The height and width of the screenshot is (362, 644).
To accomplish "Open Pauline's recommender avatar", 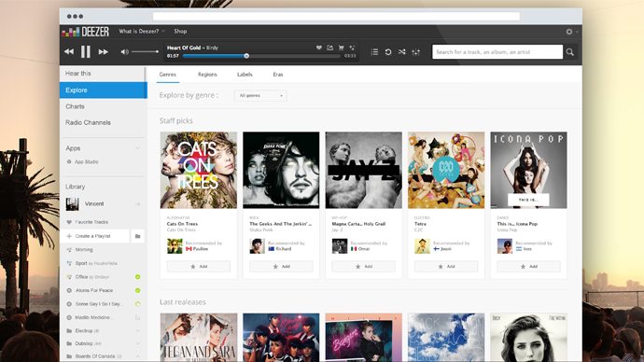I will click(175, 246).
